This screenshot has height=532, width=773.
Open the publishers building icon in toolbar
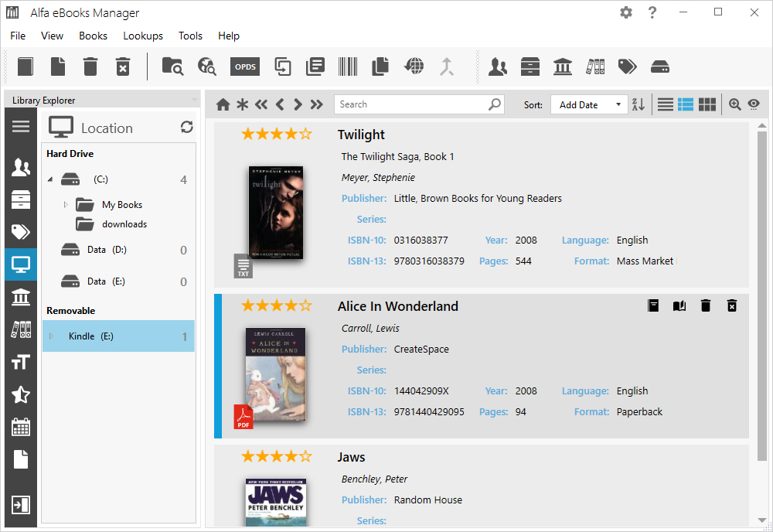563,66
